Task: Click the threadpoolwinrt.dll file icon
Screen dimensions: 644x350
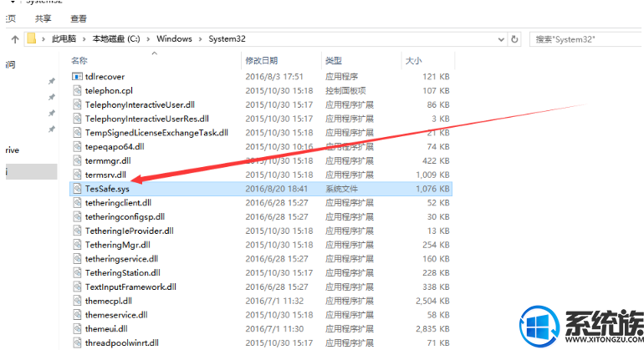Action: pyautogui.click(x=77, y=342)
